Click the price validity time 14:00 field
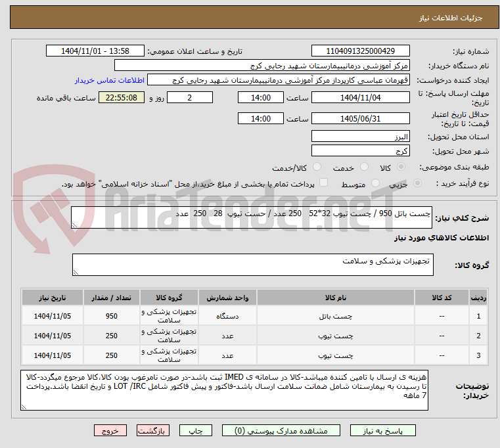 [261, 119]
